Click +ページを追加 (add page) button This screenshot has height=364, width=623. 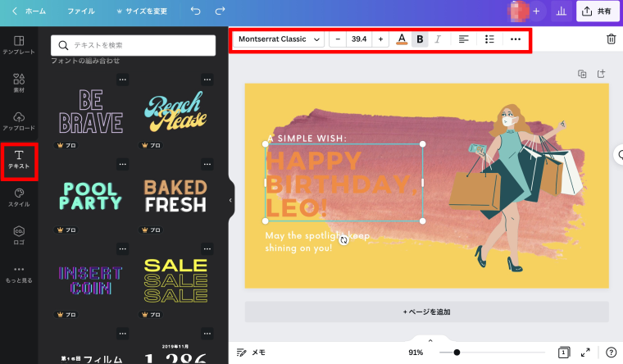point(427,312)
